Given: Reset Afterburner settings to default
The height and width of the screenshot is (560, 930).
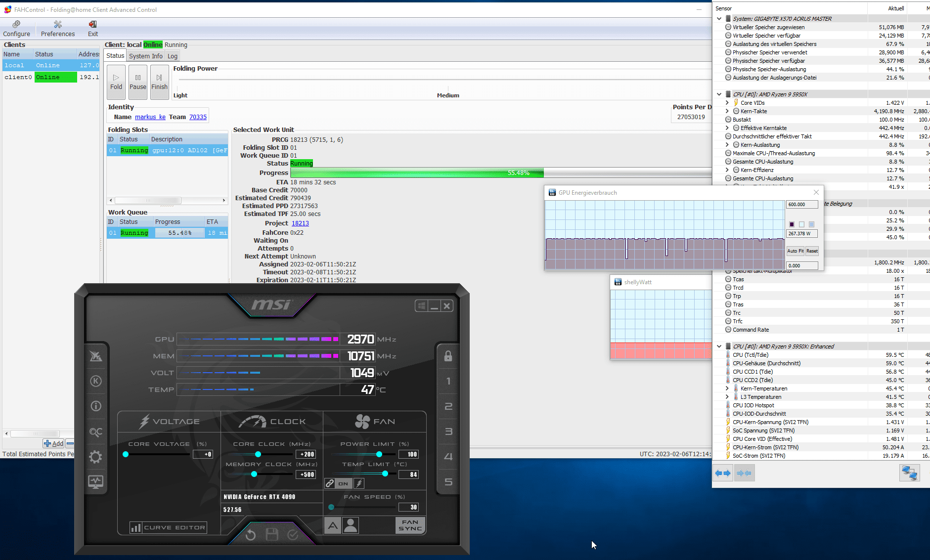Looking at the screenshot, I should (251, 535).
